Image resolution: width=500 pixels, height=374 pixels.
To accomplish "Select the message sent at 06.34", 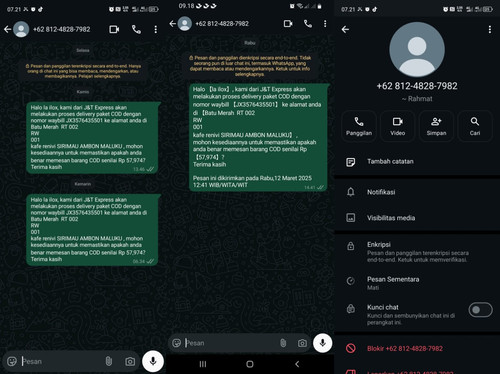I will [92, 230].
